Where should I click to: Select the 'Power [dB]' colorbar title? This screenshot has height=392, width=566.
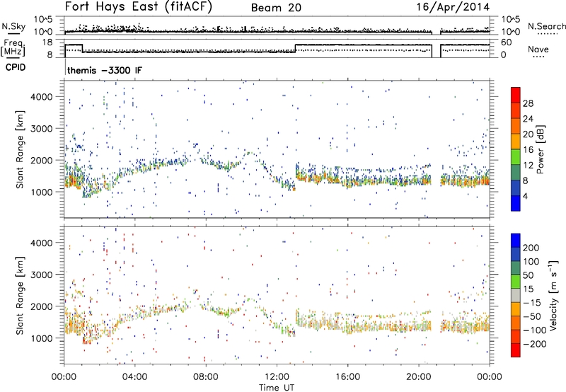pos(541,149)
